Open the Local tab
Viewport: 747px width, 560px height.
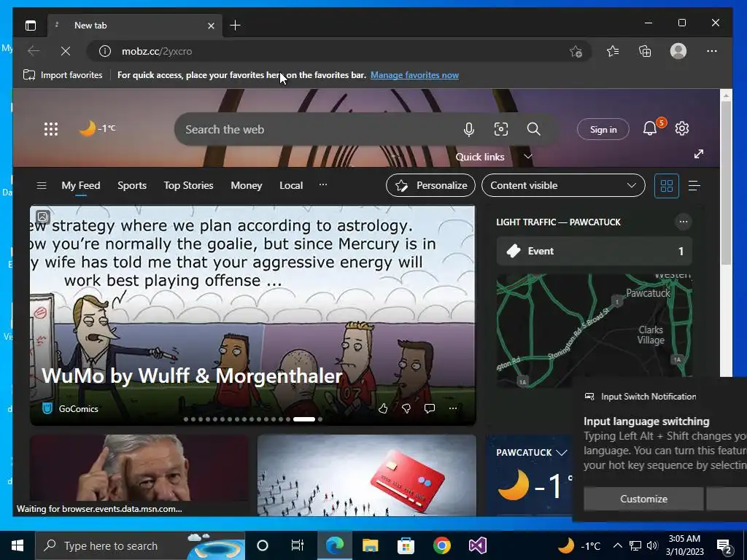click(291, 186)
